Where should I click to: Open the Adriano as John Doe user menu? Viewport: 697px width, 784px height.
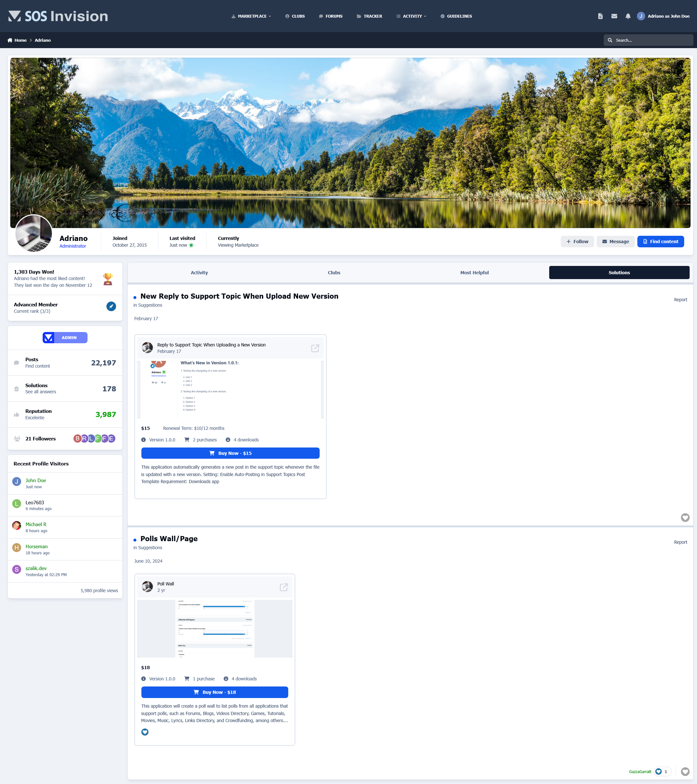pyautogui.click(x=663, y=16)
